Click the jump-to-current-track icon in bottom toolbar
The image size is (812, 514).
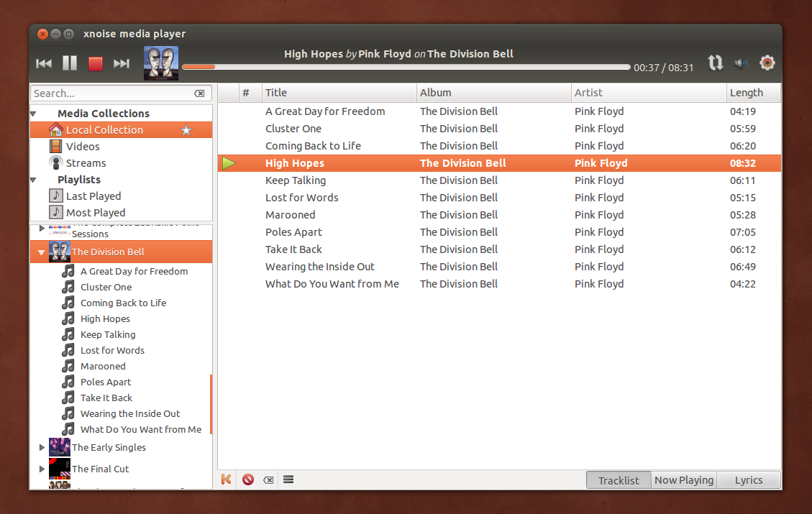point(226,479)
